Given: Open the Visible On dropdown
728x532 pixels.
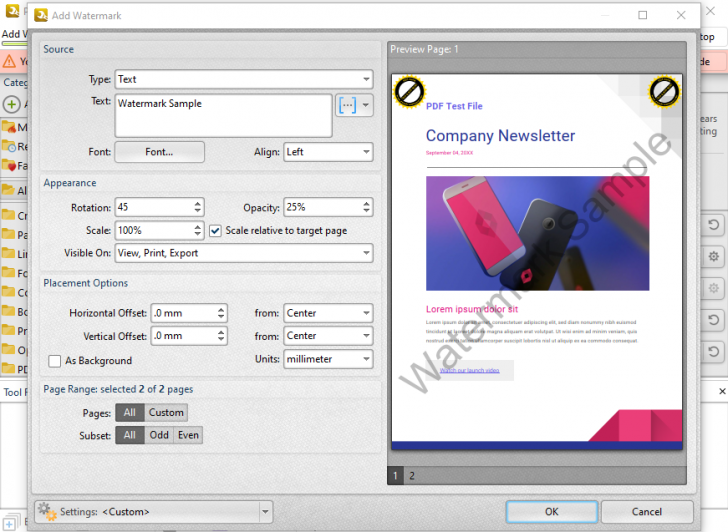Looking at the screenshot, I should (244, 253).
